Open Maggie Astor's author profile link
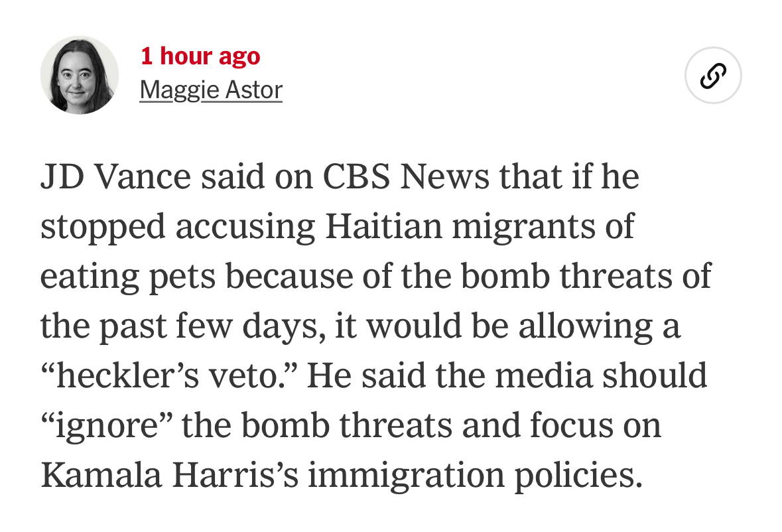The width and height of the screenshot is (782, 532). (x=211, y=90)
